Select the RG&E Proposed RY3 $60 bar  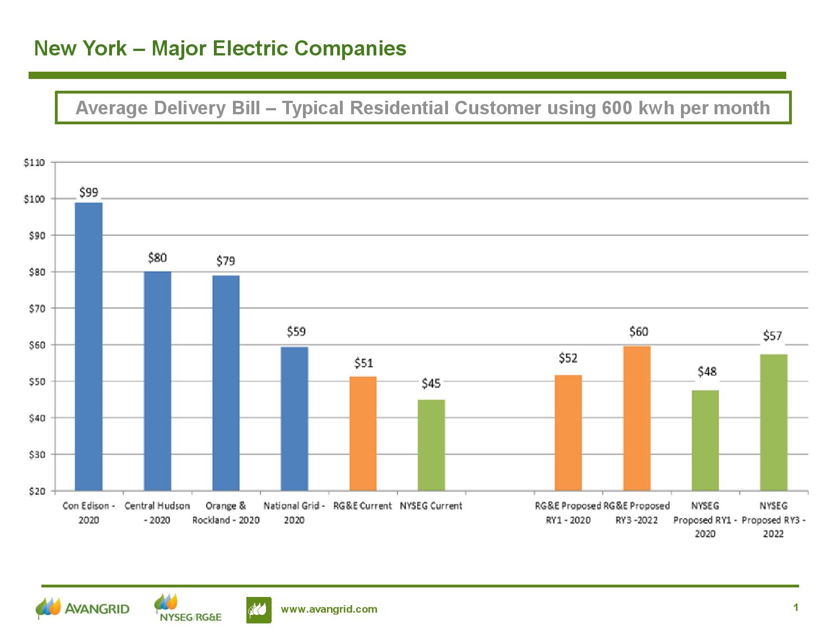point(637,419)
